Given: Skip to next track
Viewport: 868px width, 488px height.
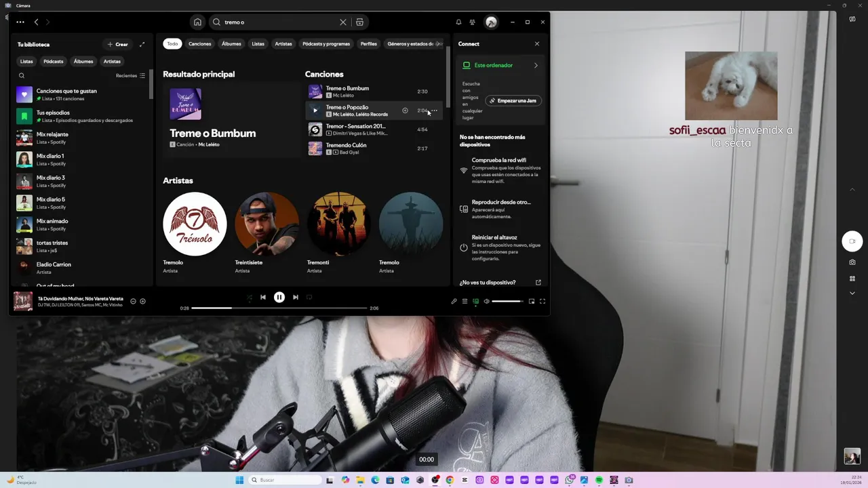Looking at the screenshot, I should coord(296,297).
